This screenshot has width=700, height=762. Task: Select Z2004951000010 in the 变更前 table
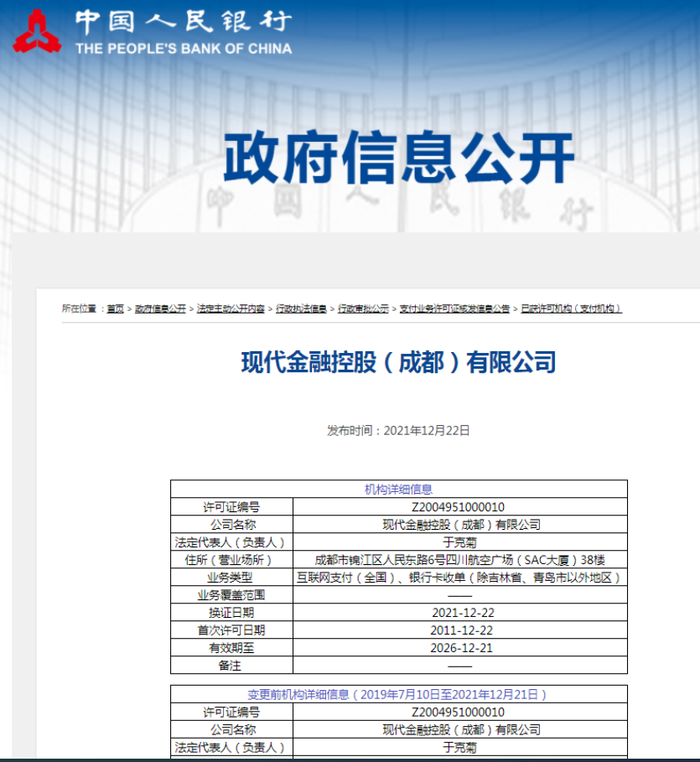click(460, 712)
